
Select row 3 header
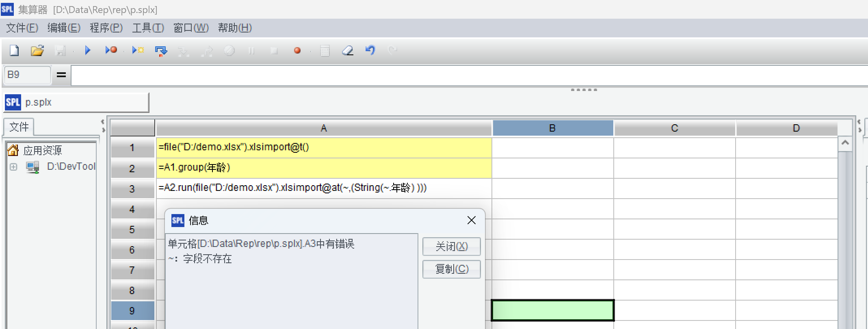(132, 188)
